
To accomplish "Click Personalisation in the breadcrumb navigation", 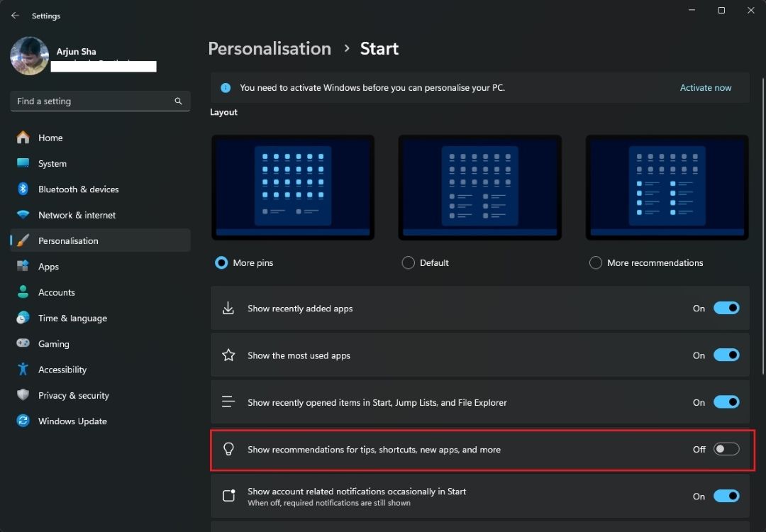I will pos(270,48).
